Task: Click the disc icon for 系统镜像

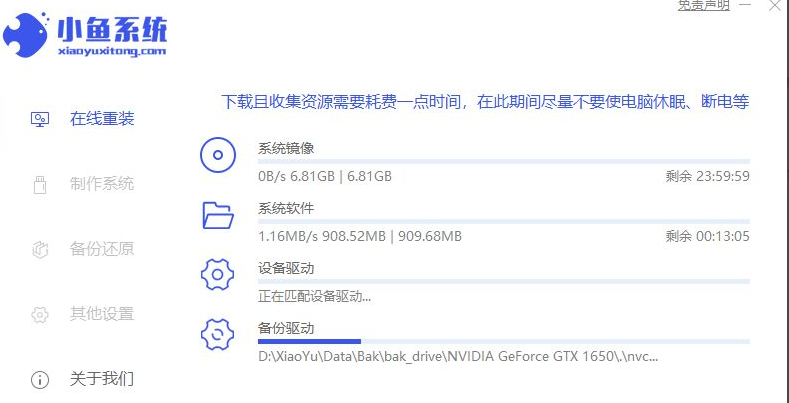Action: 217,155
